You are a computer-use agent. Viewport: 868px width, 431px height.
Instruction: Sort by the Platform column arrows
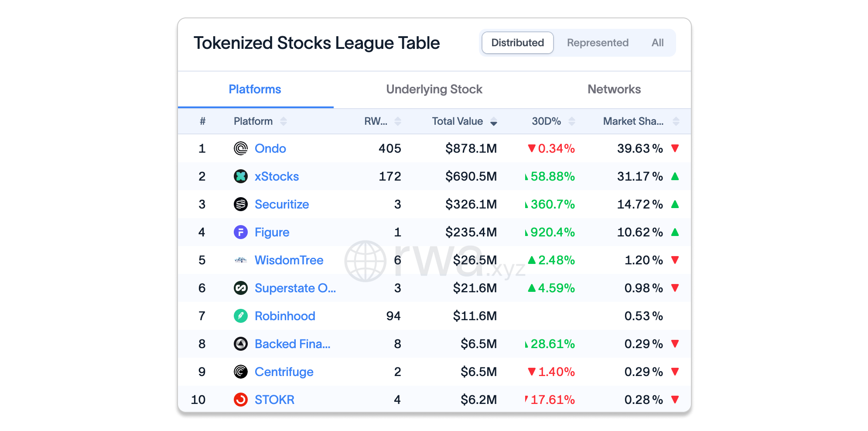click(x=284, y=121)
